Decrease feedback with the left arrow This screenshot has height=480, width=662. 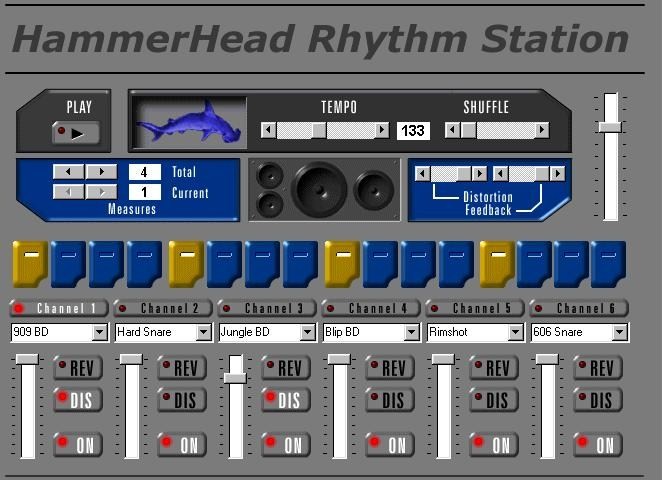coord(501,174)
